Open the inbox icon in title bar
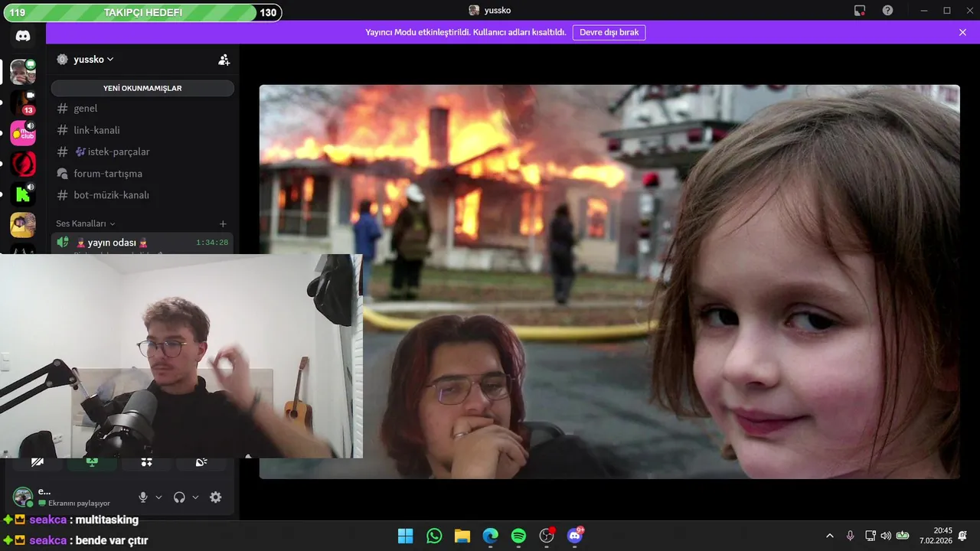Screen dimensions: 980x551 (x=860, y=11)
